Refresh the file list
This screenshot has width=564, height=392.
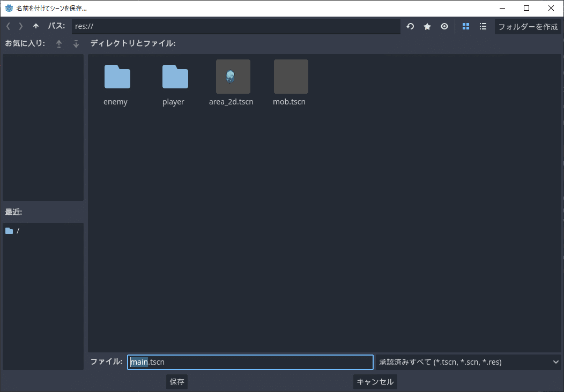point(410,26)
